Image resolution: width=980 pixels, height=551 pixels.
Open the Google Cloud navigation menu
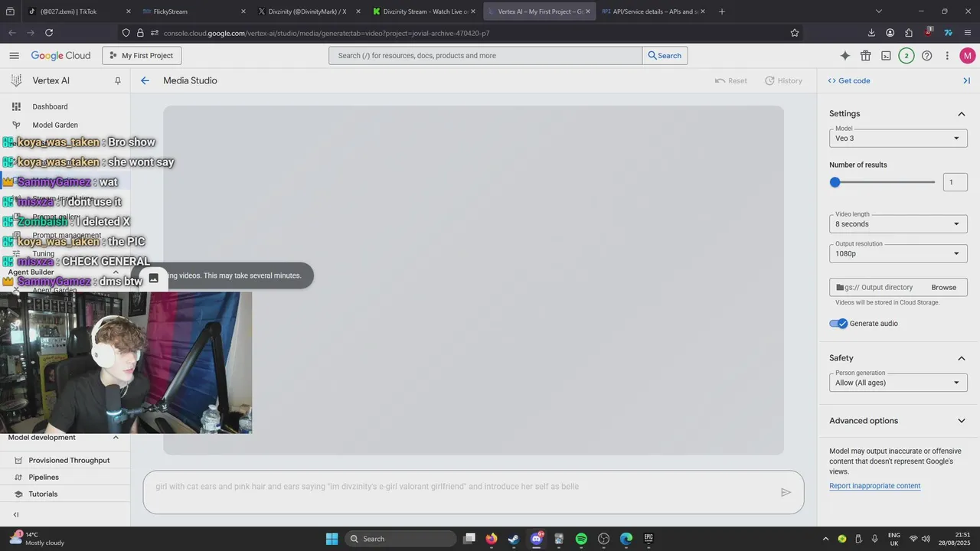coord(14,55)
